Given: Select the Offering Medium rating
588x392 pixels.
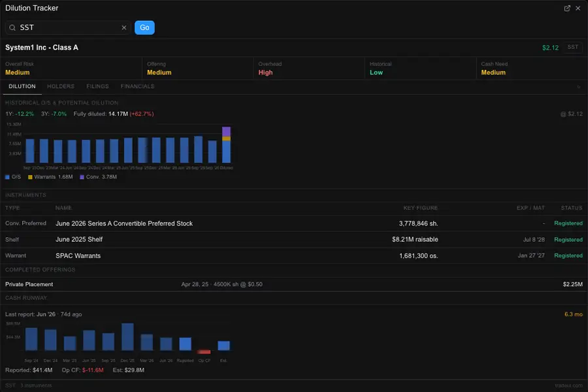Looking at the screenshot, I should tap(159, 73).
